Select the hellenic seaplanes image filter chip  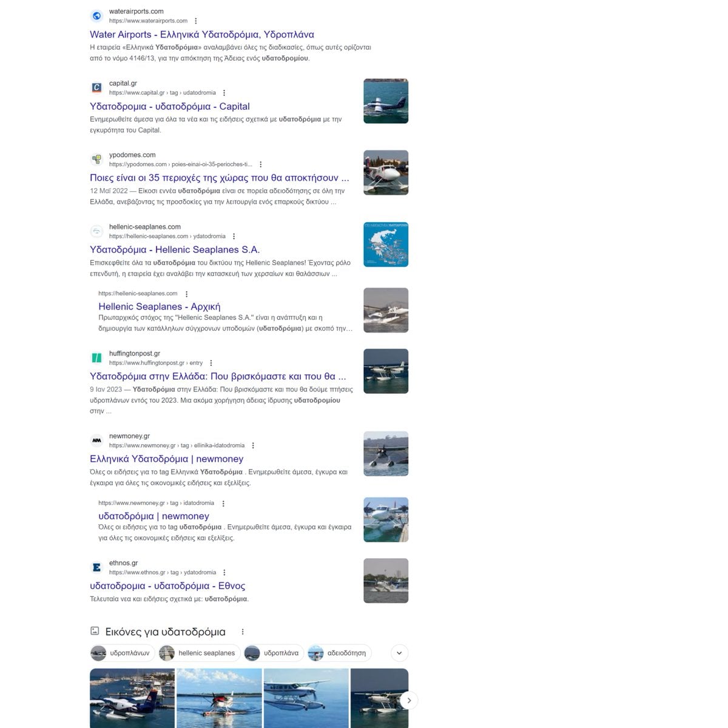point(200,653)
